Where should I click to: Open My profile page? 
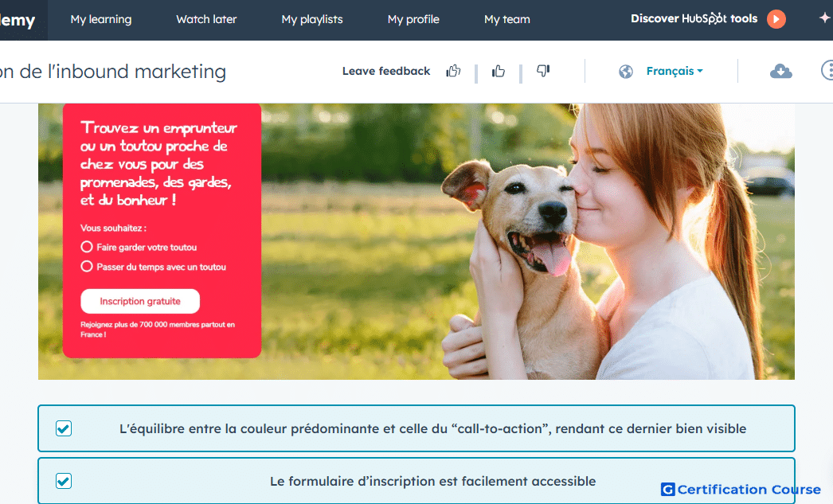pos(413,19)
